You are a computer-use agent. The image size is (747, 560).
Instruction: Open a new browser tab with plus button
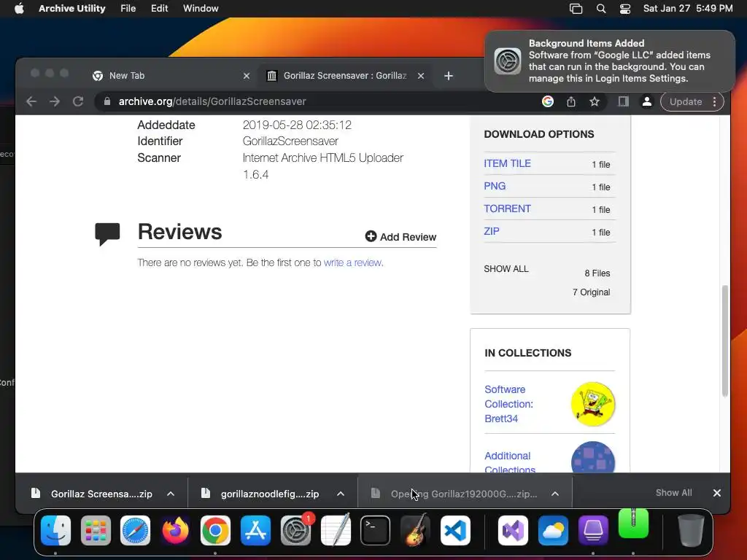click(x=449, y=76)
